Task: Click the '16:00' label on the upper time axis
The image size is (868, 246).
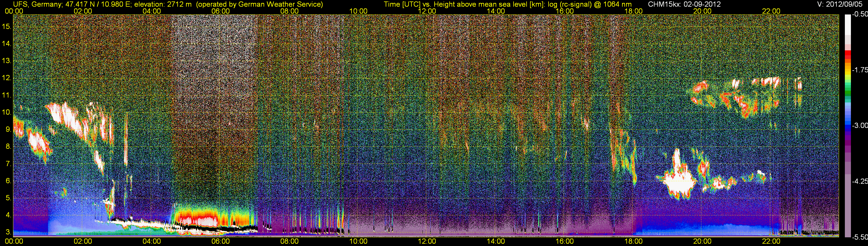Action: [565, 11]
